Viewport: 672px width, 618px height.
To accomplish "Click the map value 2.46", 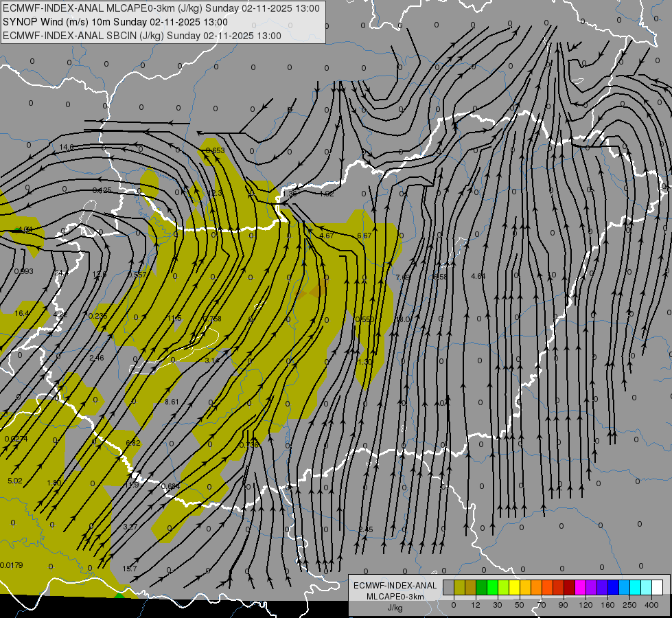I will [96, 357].
